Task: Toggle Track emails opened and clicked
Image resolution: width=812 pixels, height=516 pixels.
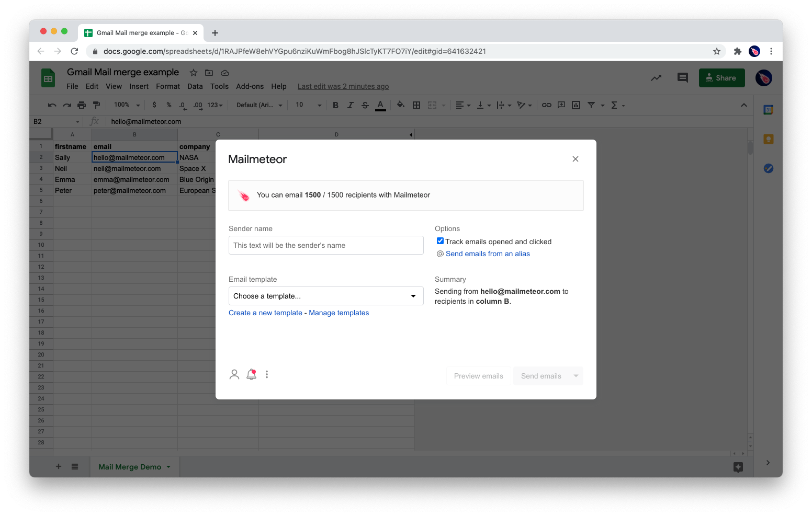Action: click(441, 241)
